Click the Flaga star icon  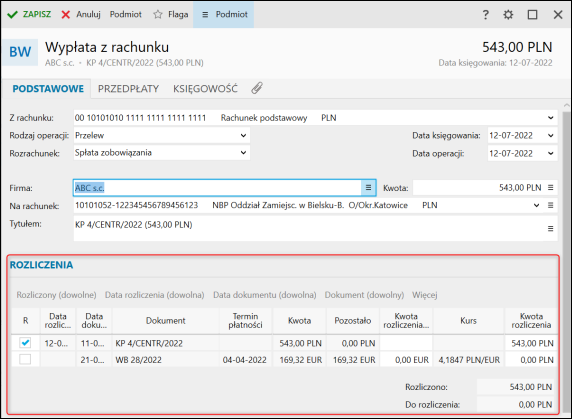[x=158, y=15]
